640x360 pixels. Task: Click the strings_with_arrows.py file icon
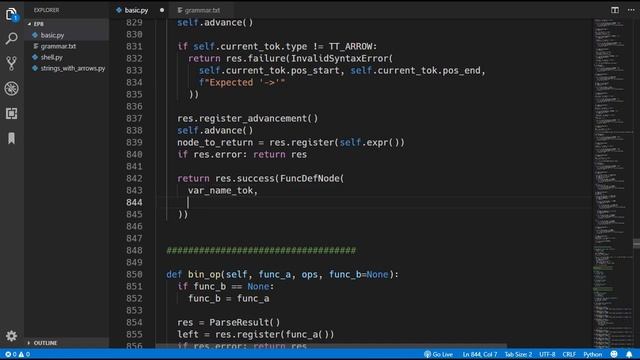pos(35,68)
